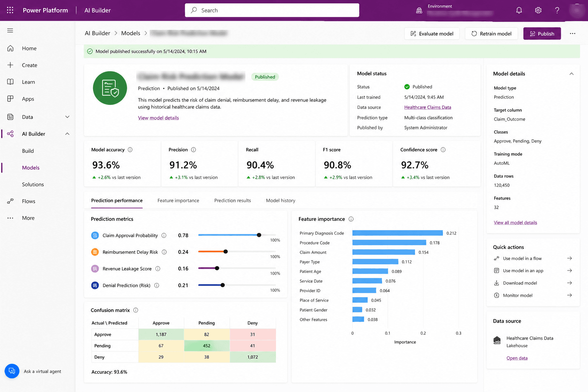Click Confusion matrix info icon
The width and height of the screenshot is (588, 392).
tap(136, 310)
